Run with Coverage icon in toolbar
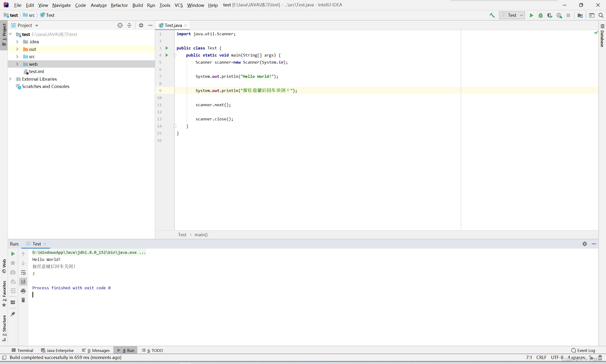606x364 pixels. pyautogui.click(x=550, y=15)
